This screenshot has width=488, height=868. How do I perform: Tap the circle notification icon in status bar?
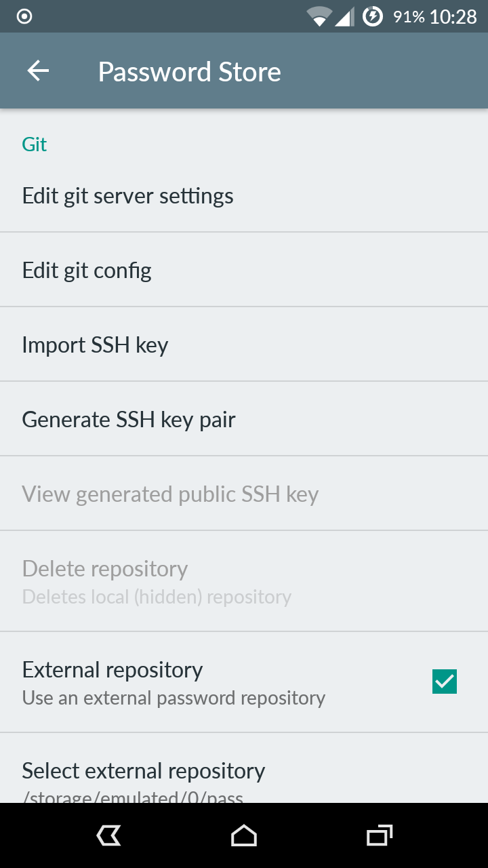[x=24, y=16]
